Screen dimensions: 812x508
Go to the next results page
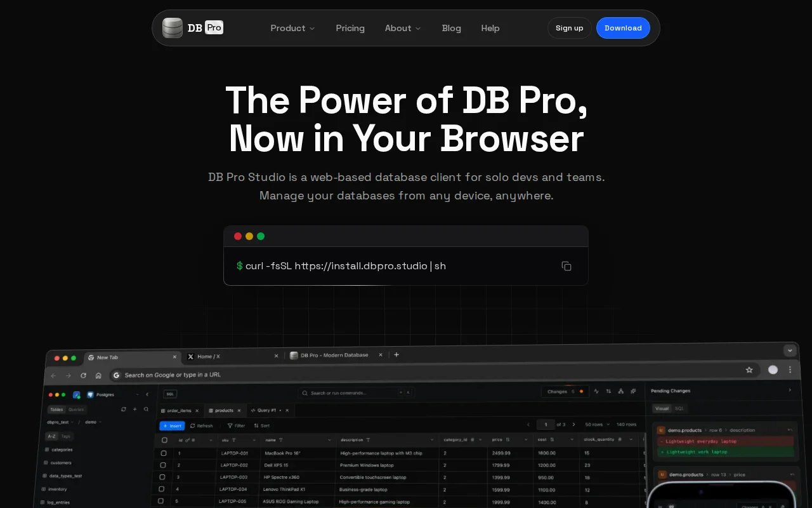point(573,424)
